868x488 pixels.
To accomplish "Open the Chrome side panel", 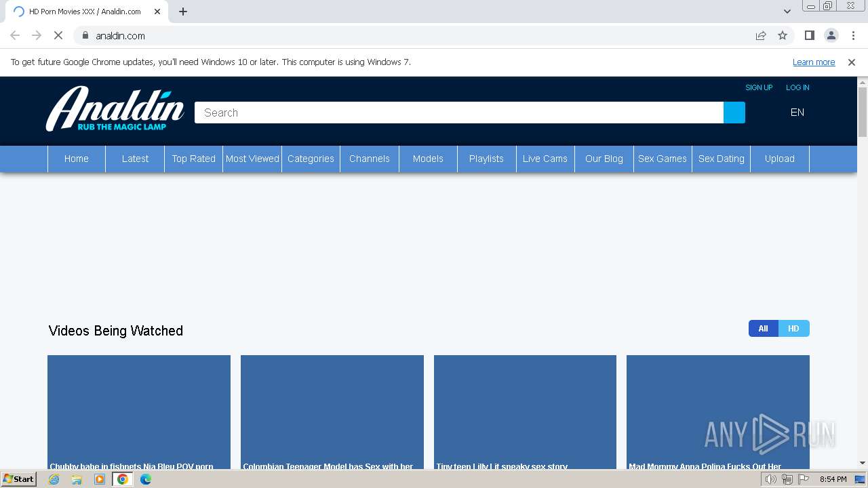I will coord(809,35).
